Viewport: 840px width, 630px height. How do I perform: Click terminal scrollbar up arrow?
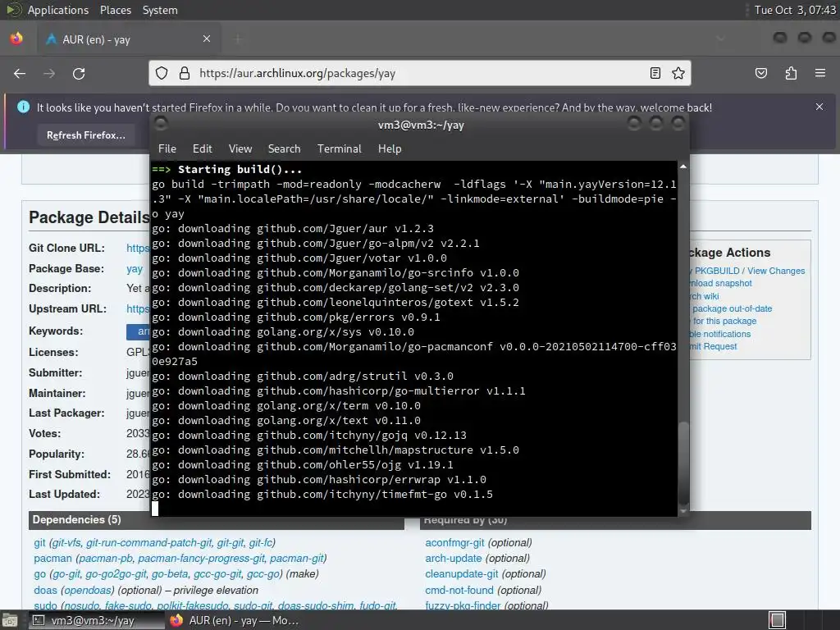pos(683,167)
